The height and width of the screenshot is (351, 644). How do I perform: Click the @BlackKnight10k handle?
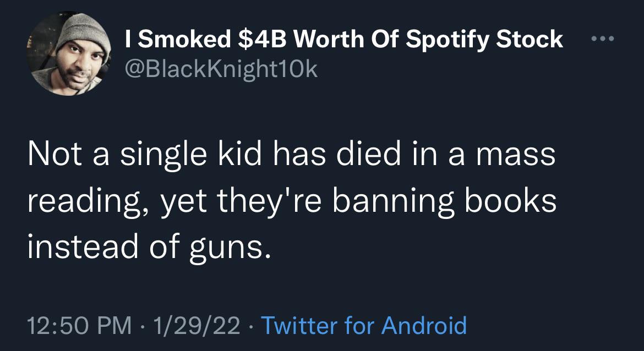pyautogui.click(x=221, y=70)
